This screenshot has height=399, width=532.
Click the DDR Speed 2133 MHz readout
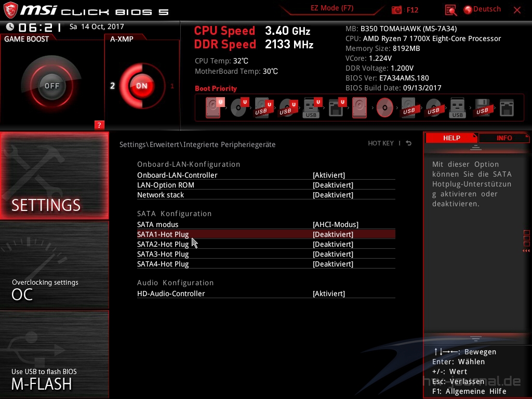(x=254, y=45)
